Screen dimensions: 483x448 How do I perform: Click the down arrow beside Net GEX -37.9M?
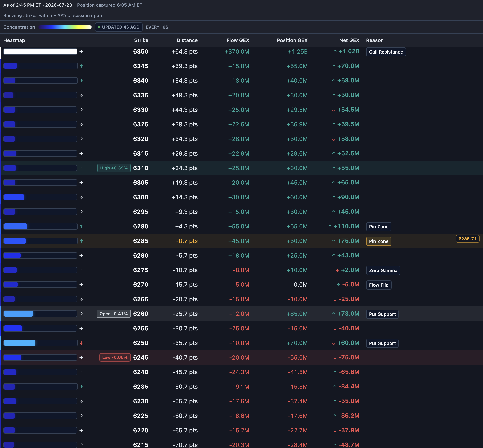[335, 430]
